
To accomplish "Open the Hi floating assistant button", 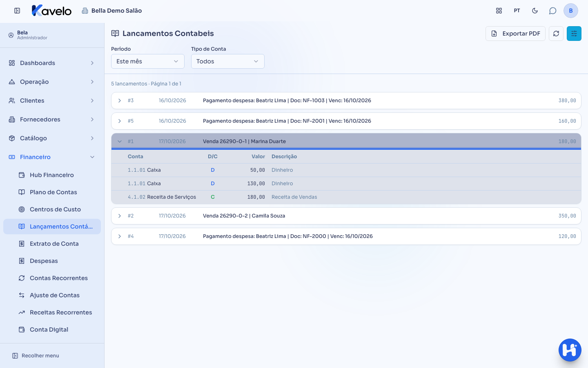I will pyautogui.click(x=570, y=350).
